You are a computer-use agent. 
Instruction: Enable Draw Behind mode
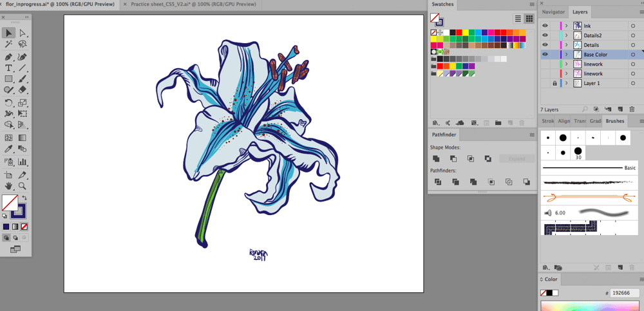click(15, 238)
